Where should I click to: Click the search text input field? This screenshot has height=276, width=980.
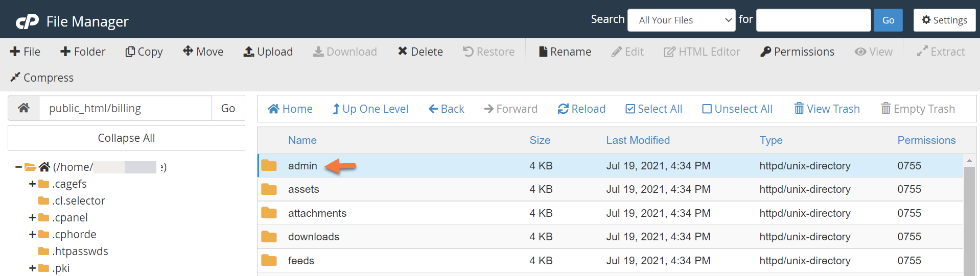[813, 20]
